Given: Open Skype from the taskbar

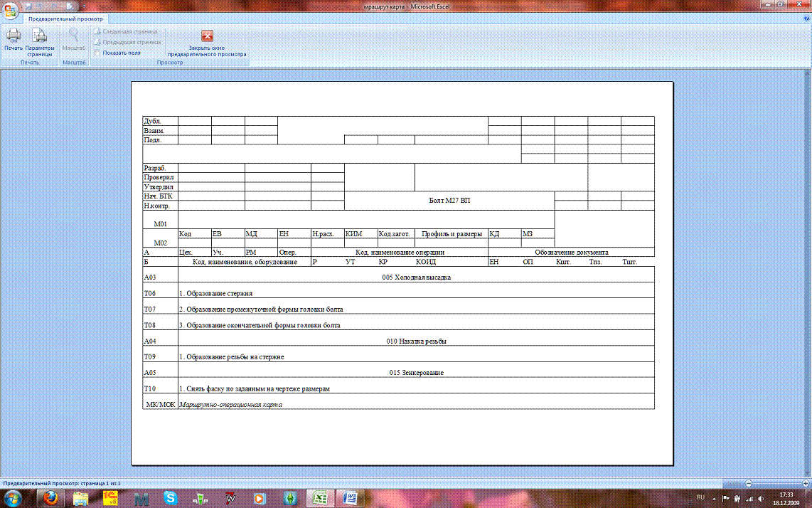Looking at the screenshot, I should pyautogui.click(x=171, y=497).
